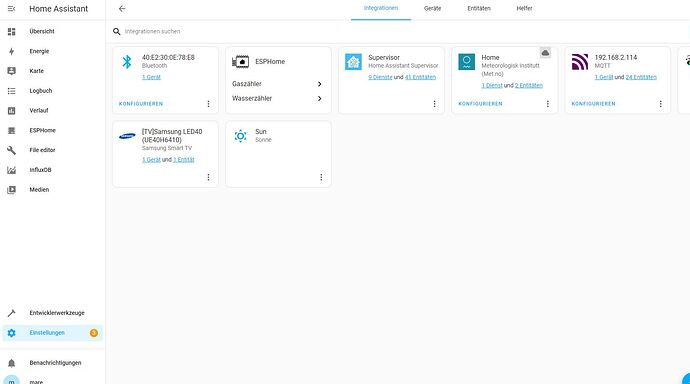Viewport: 690px width, 384px height.
Task: Click the Gaszähler entry text
Action: click(x=247, y=84)
